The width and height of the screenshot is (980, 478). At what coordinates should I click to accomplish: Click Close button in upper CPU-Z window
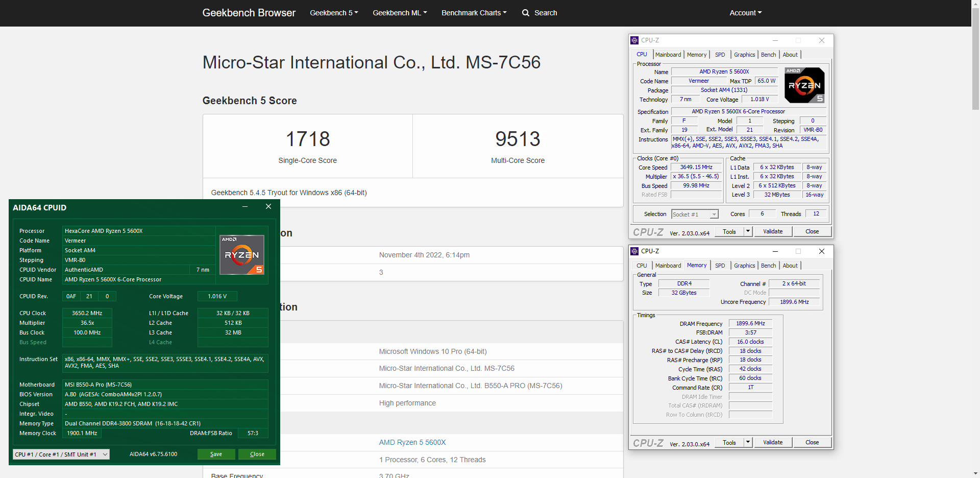812,232
